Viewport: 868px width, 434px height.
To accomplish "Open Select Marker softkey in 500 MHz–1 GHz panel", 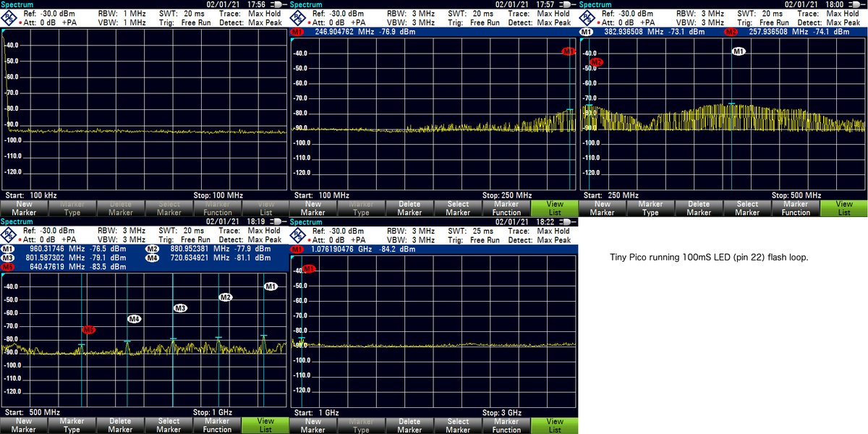I will (169, 425).
